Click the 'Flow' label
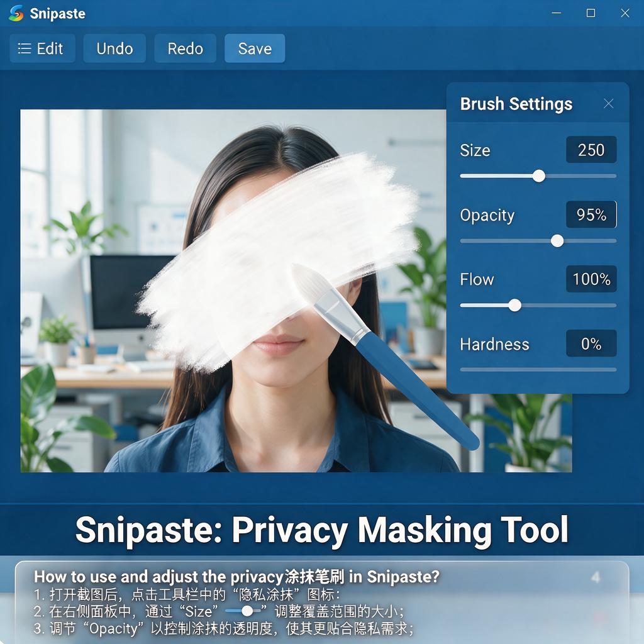The width and height of the screenshot is (644, 644). pos(477,280)
